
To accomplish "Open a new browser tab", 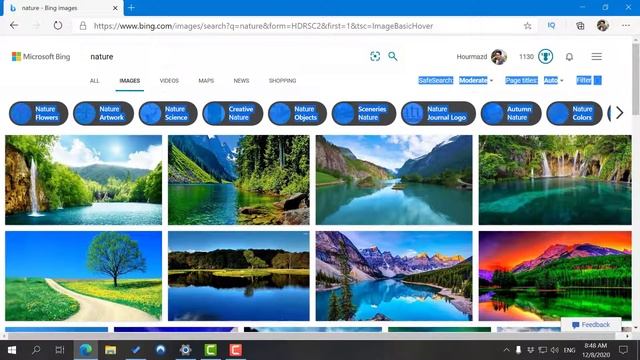I will point(131,7).
